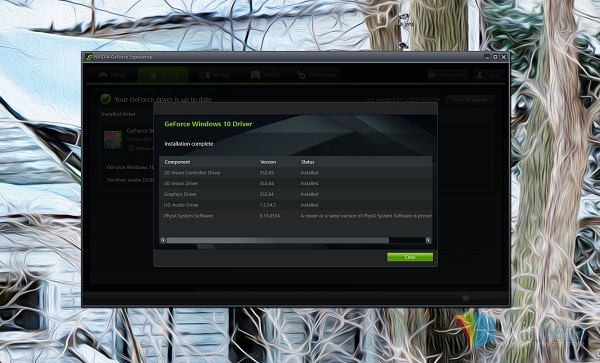Close the GeForce Experience window
This screenshot has width=600, height=363.
[504, 57]
